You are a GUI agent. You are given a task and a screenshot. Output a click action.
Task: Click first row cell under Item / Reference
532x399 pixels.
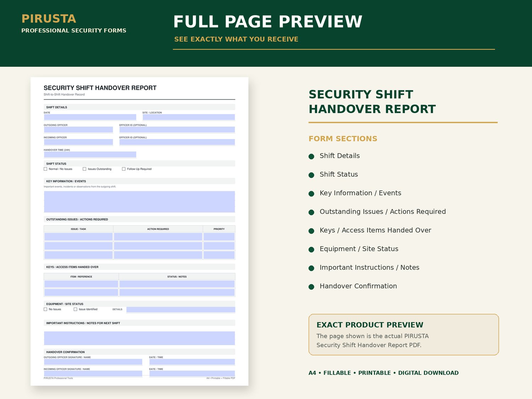pos(81,284)
